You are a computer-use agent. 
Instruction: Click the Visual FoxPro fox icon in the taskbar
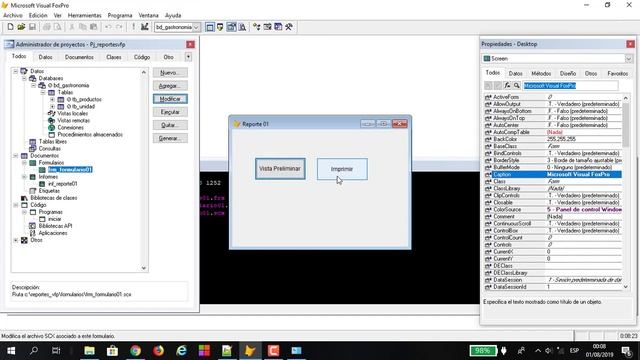[x=250, y=351]
